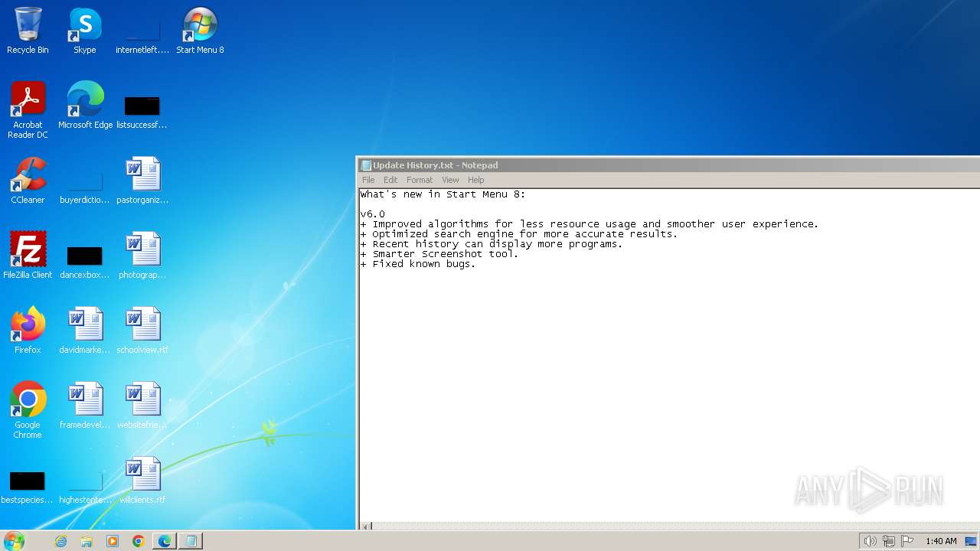
Task: Open the volume speaker tray icon
Action: 870,541
